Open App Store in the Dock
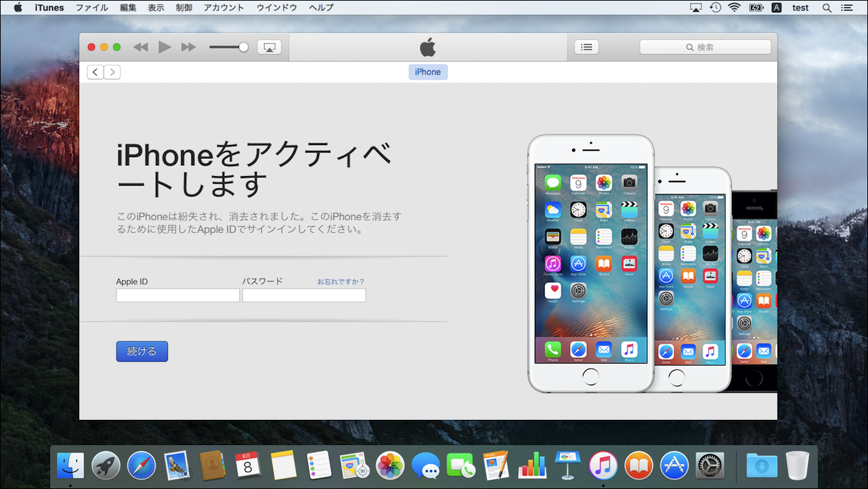 [674, 465]
